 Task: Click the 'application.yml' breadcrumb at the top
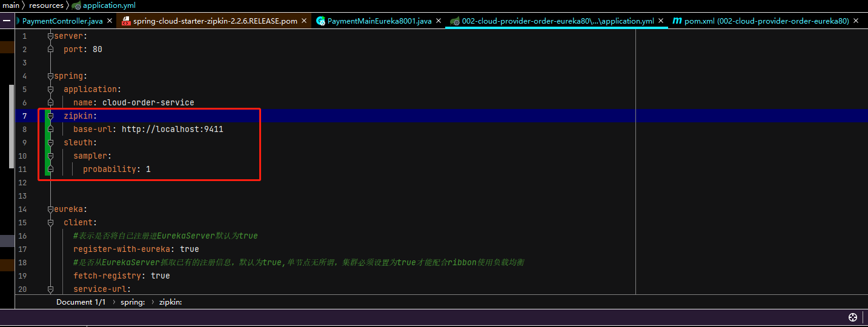point(109,5)
